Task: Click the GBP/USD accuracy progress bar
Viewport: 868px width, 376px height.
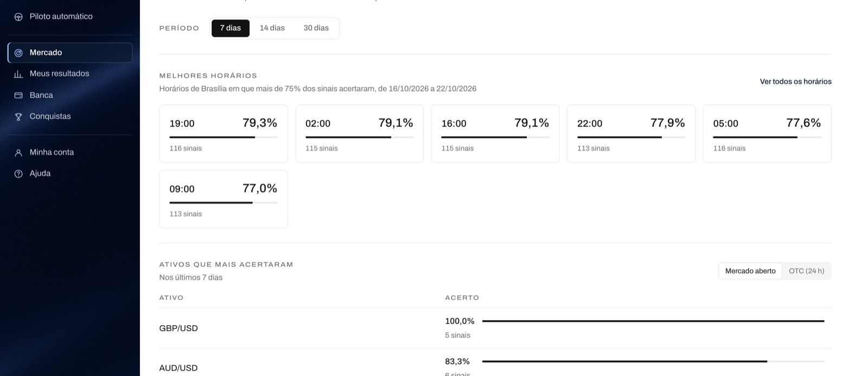Action: click(653, 321)
